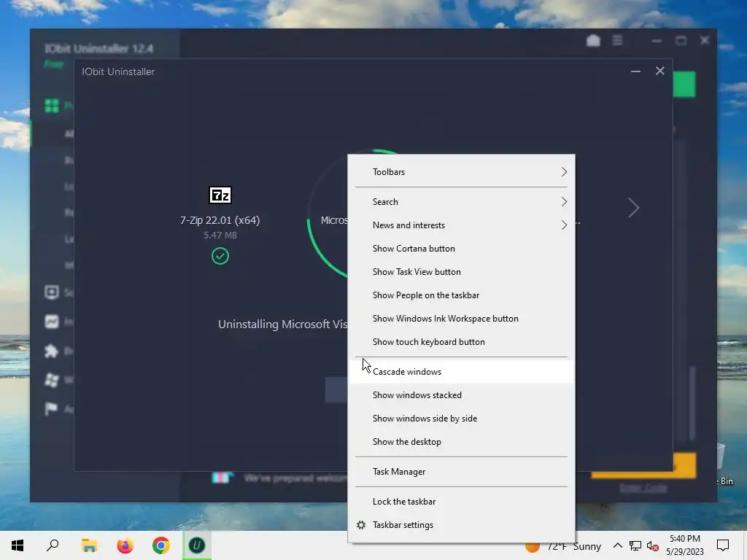Open the flag Action Center icon in sidebar
The height and width of the screenshot is (560, 747).
pyautogui.click(x=52, y=408)
